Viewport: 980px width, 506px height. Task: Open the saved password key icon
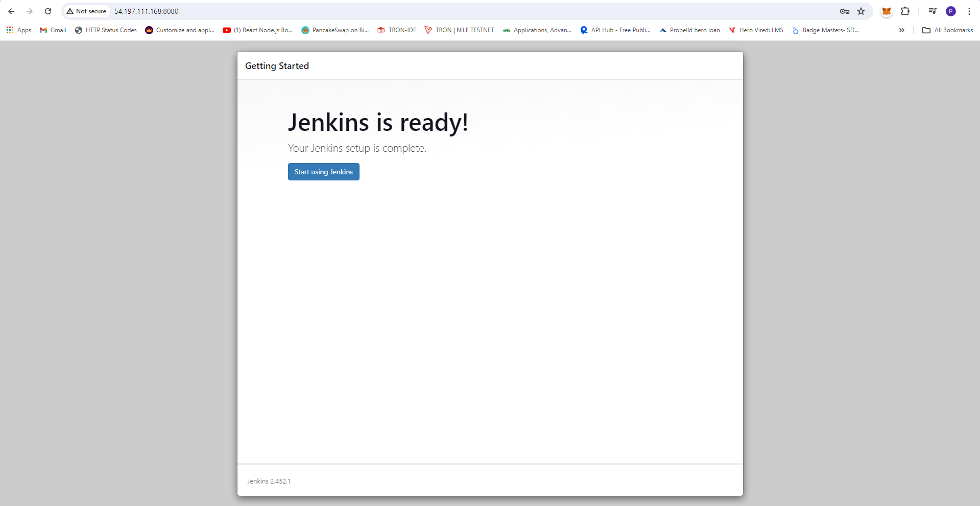845,11
